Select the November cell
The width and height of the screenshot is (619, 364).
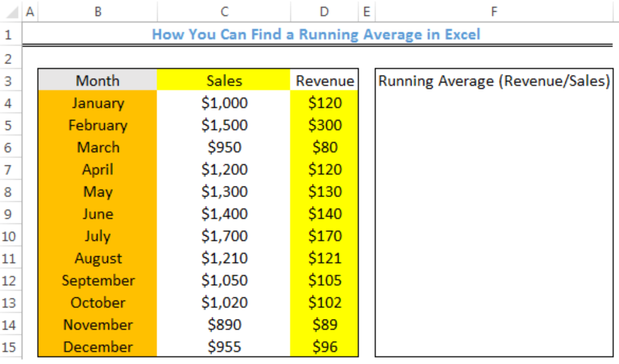point(97,325)
